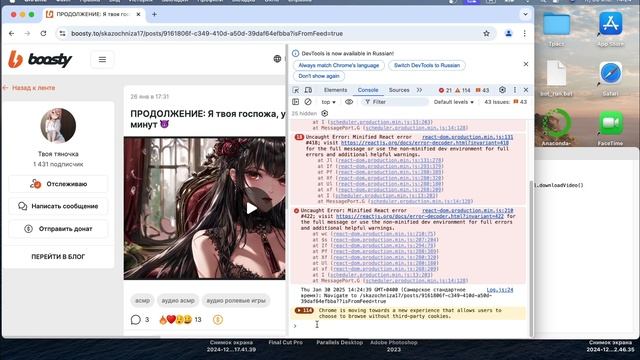Open the Chrome profile avatar menu
This screenshot has height=360, width=640.
(x=508, y=33)
